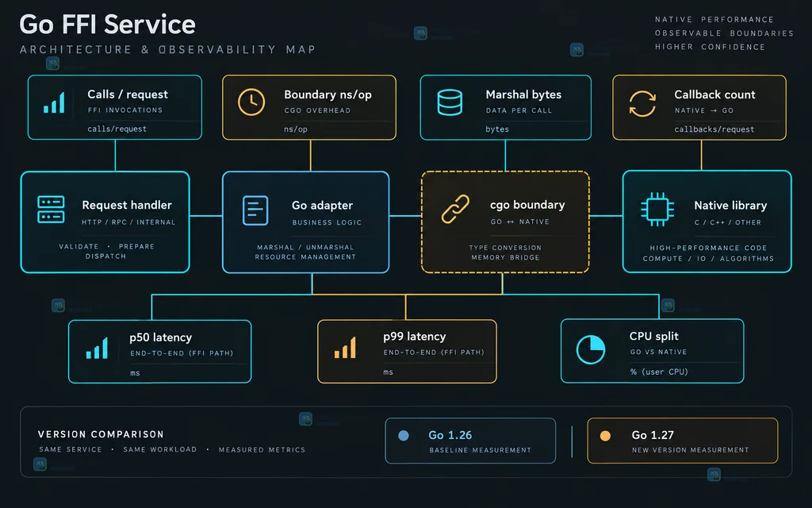This screenshot has height=508, width=812.
Task: Click the blue dot beside Go 1.26
Action: click(404, 436)
